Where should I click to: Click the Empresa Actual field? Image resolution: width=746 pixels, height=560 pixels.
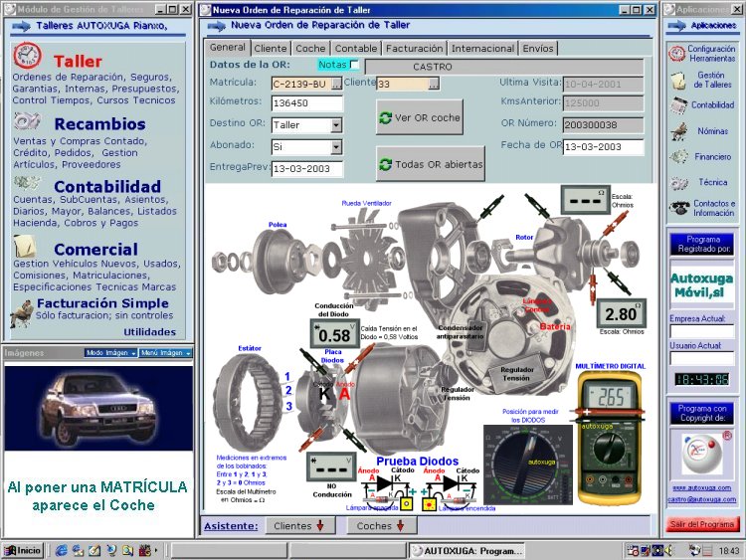tap(702, 331)
